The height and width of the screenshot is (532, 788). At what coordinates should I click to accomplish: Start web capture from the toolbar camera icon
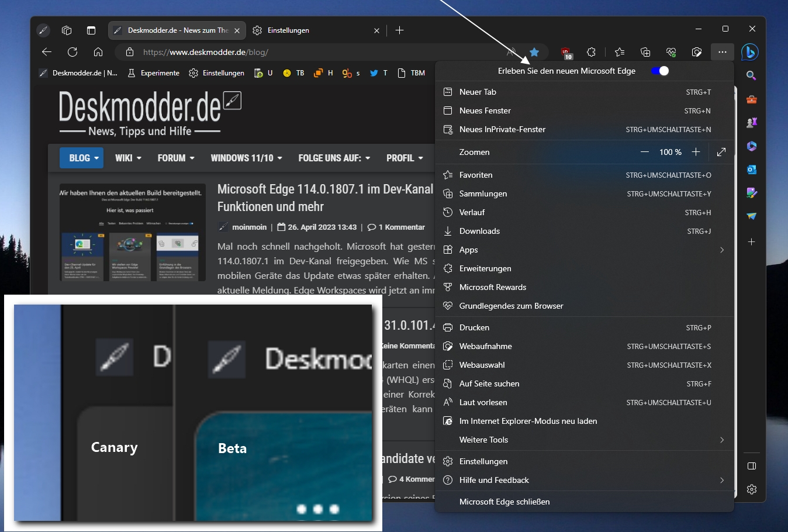(x=697, y=52)
